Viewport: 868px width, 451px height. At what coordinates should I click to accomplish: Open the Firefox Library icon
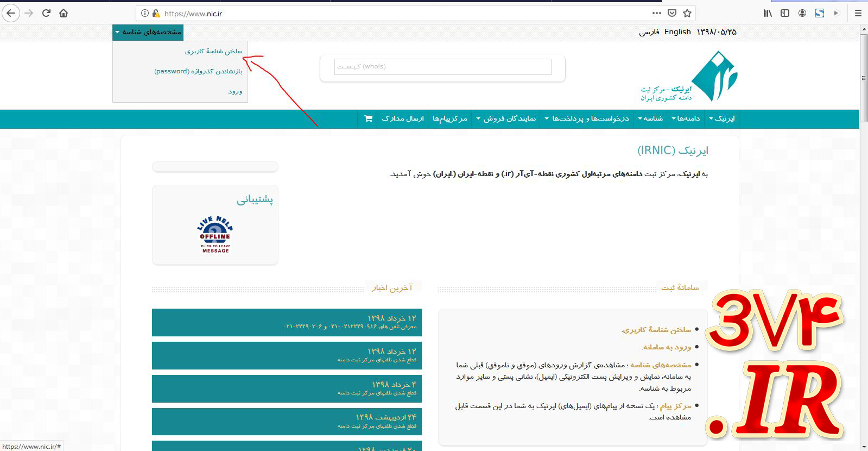click(768, 13)
